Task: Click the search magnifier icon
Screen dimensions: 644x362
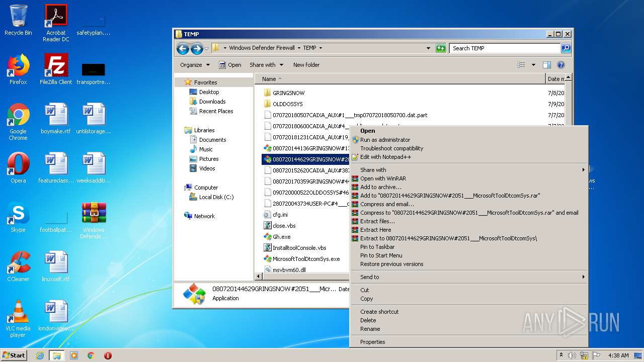Action: pos(566,48)
